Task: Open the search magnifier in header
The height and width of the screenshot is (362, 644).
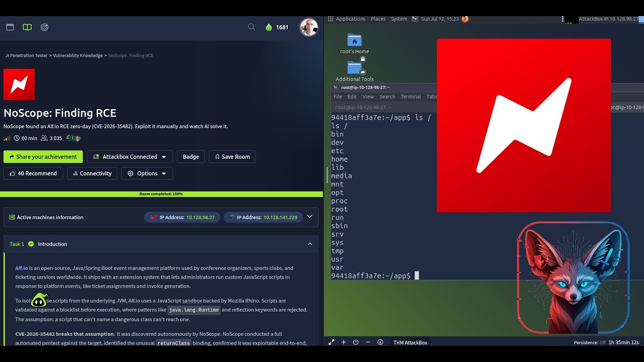Action: click(252, 27)
